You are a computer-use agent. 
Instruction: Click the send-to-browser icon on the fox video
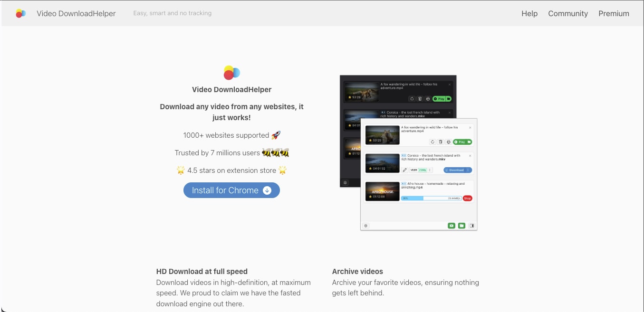(x=448, y=142)
